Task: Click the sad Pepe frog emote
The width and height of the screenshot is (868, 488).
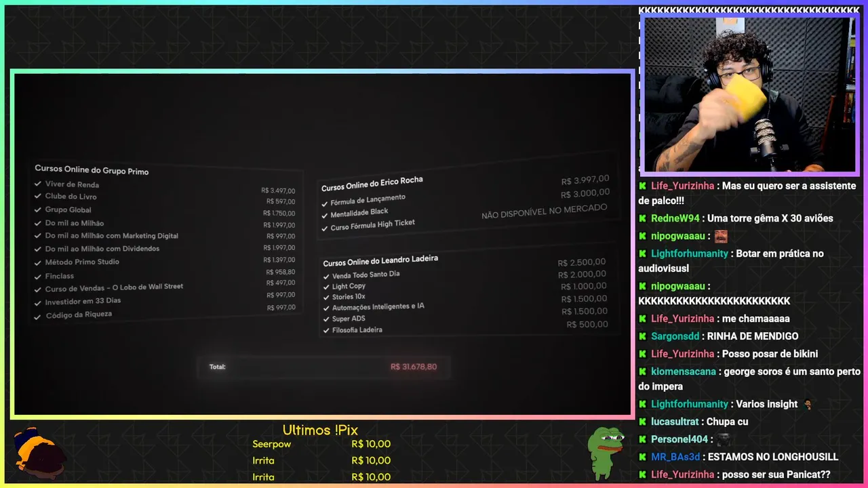Action: 605,452
